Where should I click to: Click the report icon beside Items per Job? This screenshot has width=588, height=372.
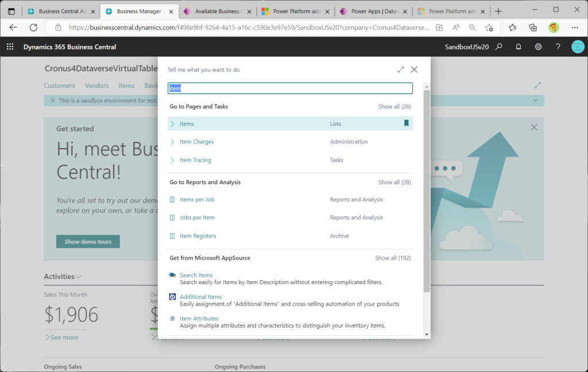click(172, 200)
